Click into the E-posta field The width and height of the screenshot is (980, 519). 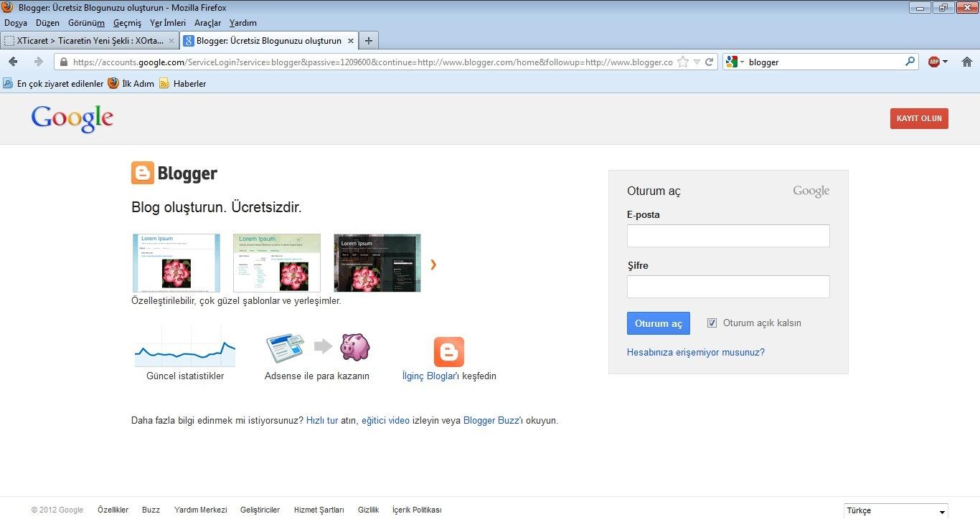[728, 236]
